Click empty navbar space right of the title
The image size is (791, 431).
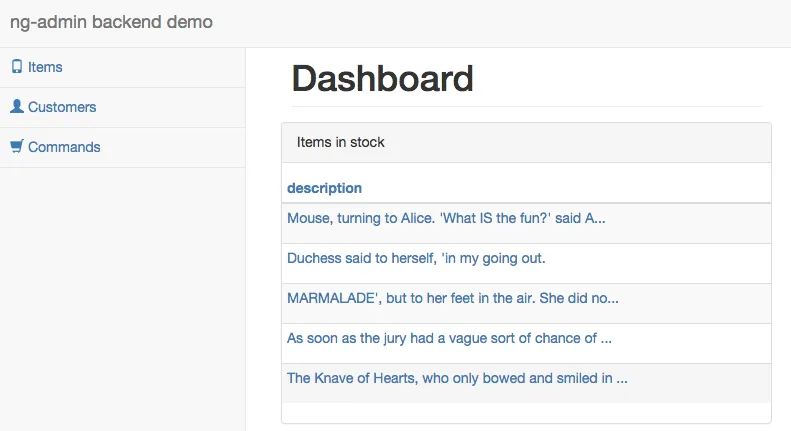500,22
